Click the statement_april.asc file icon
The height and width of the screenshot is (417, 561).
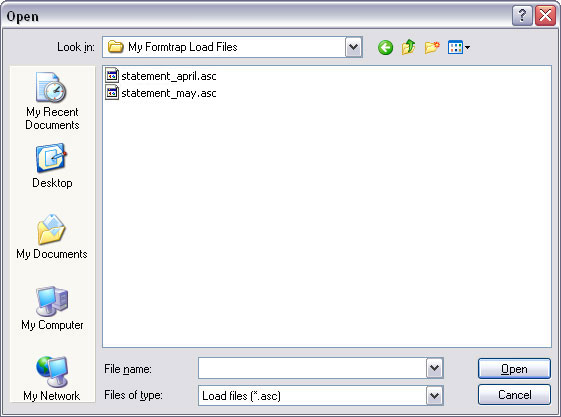point(112,75)
